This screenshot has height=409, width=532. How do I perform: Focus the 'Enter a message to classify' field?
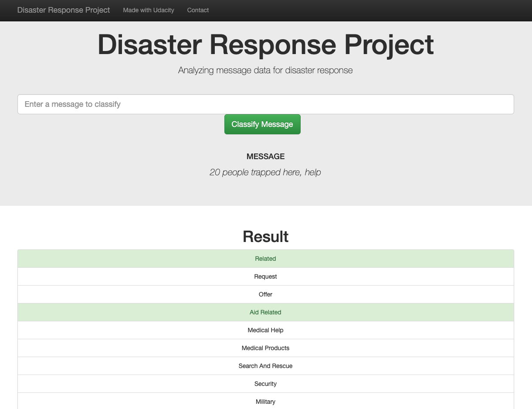pos(266,104)
